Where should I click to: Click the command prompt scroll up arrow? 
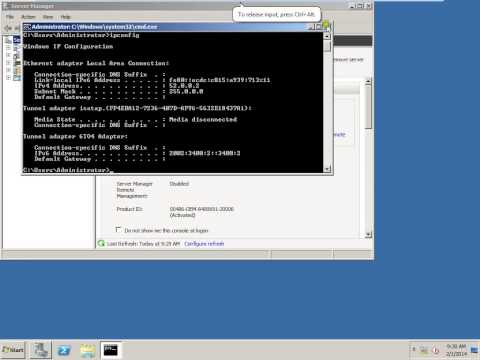(327, 36)
